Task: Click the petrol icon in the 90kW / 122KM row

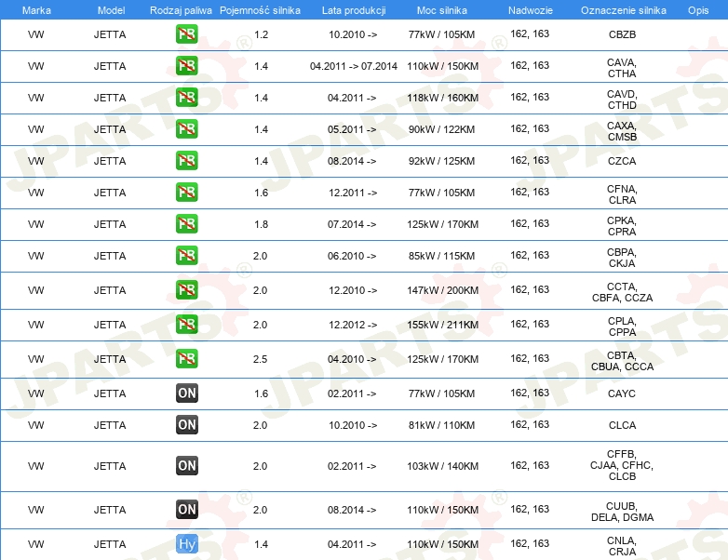Action: (186, 128)
